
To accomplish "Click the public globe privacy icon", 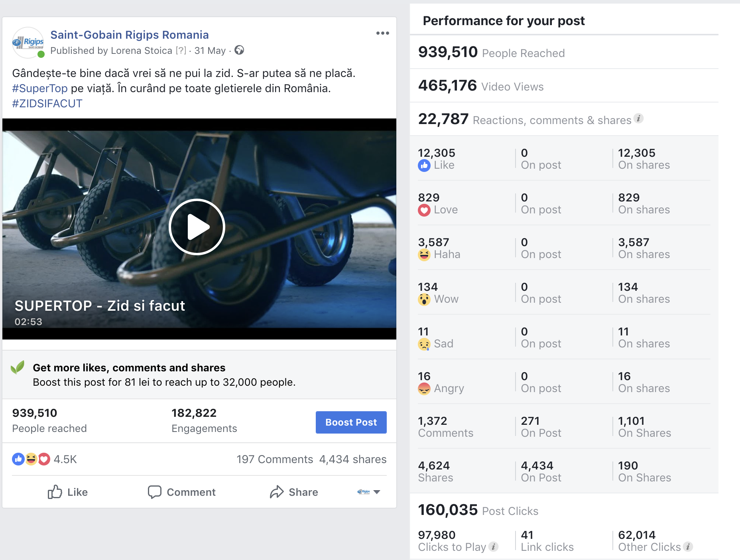I will (239, 50).
